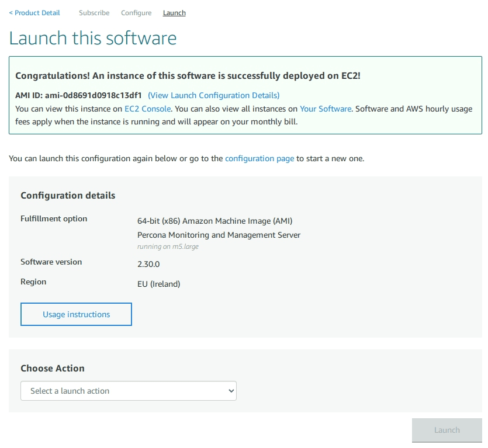Go to the configuration page link

point(259,158)
